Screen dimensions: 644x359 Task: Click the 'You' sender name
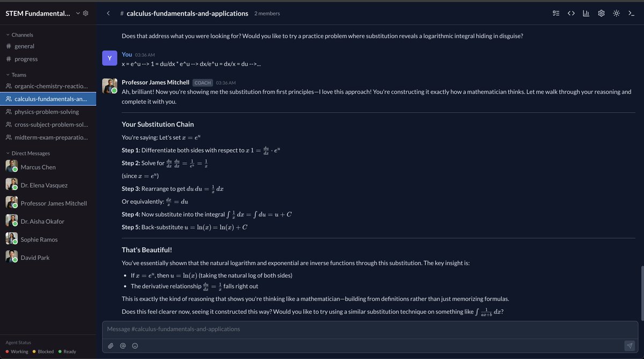point(127,54)
